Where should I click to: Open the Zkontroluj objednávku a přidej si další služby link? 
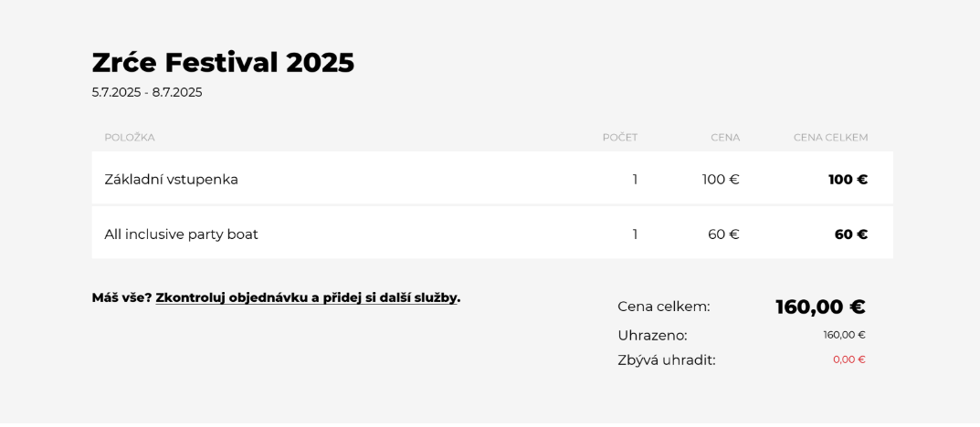click(x=307, y=297)
